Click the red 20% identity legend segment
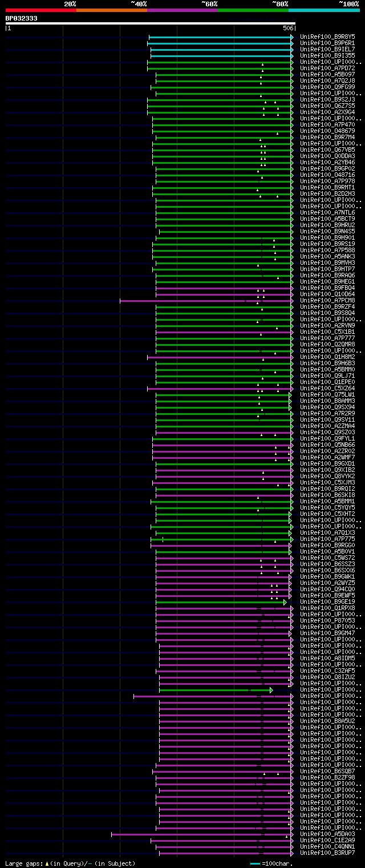The image size is (365, 868). tap(41, 10)
